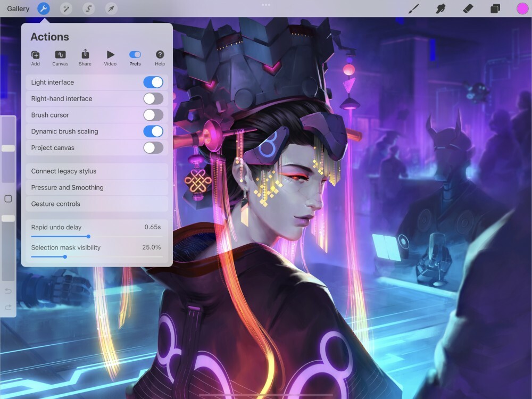Activate the Transform arrow tool
532x399 pixels.
[x=111, y=9]
